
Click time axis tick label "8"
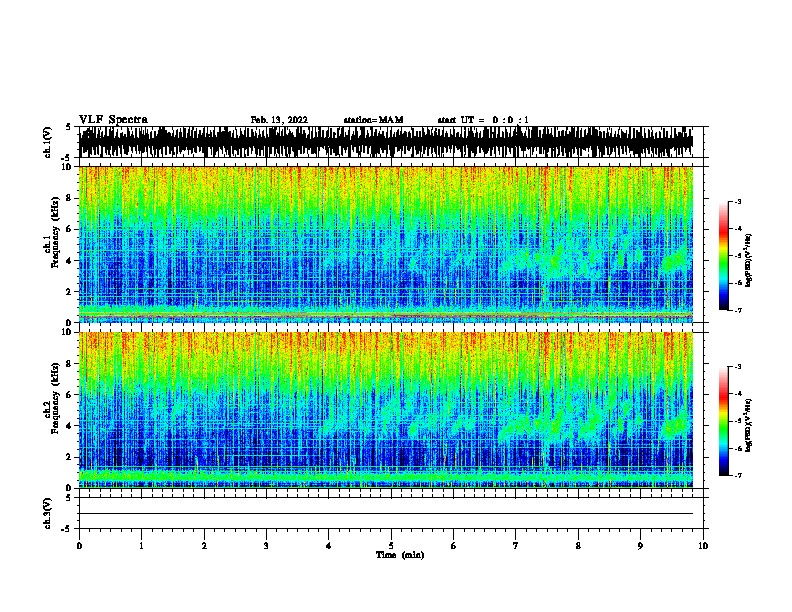point(578,545)
